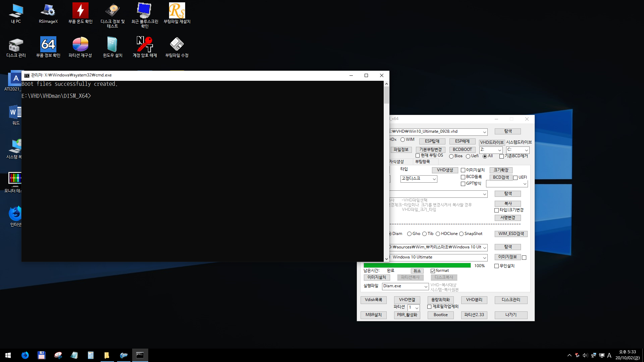Image resolution: width=644 pixels, height=362 pixels.
Task: Click the cmd scrollbar down arrow
Action: 386,259
